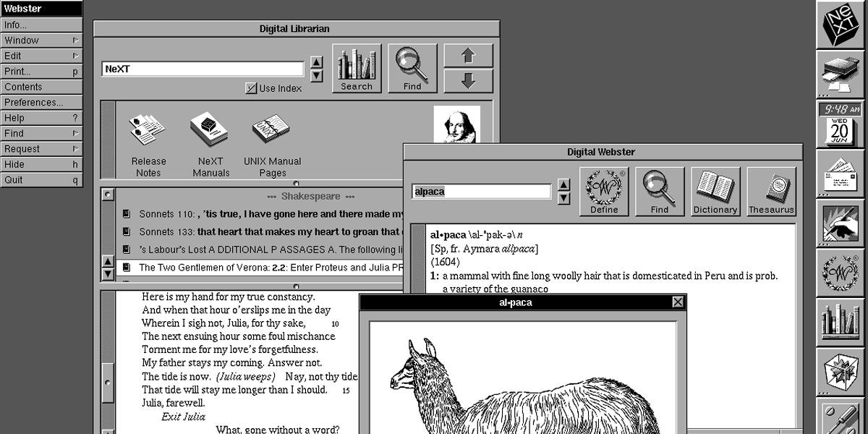Image resolution: width=868 pixels, height=434 pixels.
Task: Click the search history down arrow beside NeXT field
Action: [316, 75]
